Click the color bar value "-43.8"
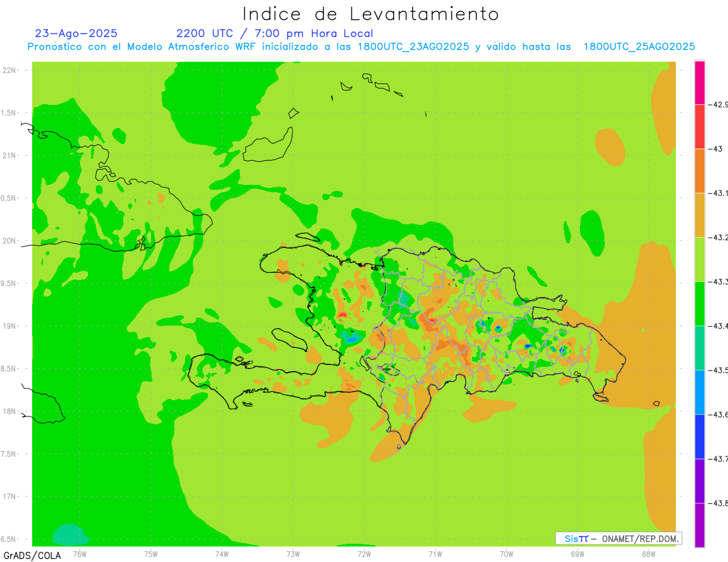This screenshot has width=728, height=562. (719, 503)
